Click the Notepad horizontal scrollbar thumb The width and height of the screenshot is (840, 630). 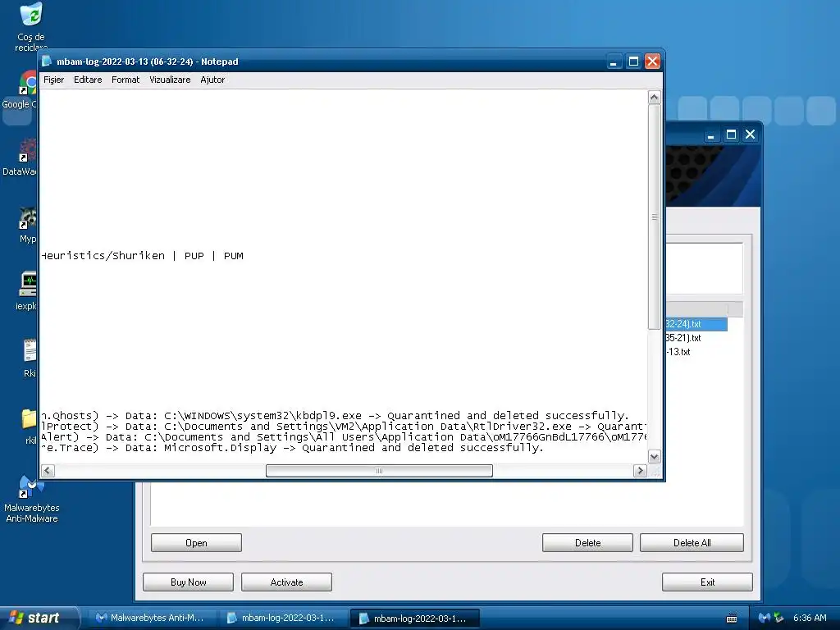tap(379, 470)
